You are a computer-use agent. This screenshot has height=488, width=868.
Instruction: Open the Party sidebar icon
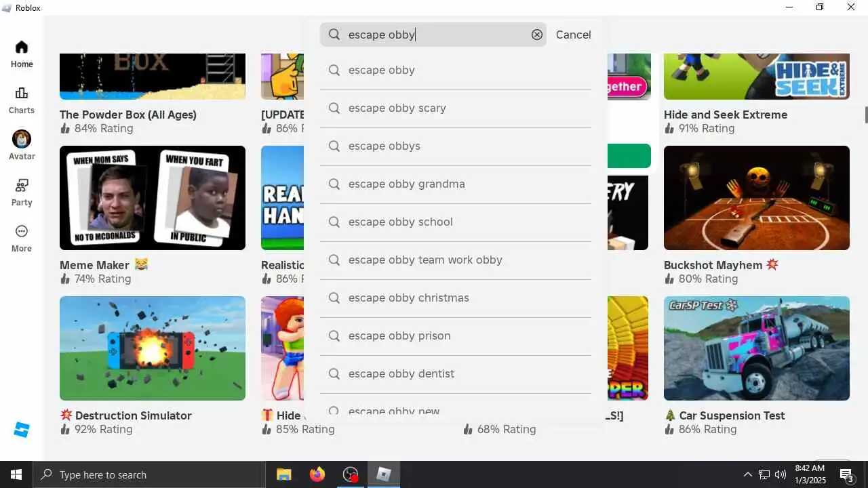(22, 185)
